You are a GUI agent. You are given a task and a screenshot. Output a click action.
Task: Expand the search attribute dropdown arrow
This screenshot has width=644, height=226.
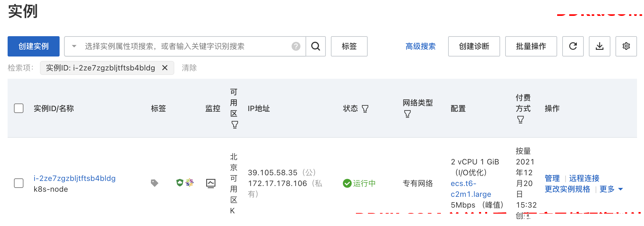74,46
